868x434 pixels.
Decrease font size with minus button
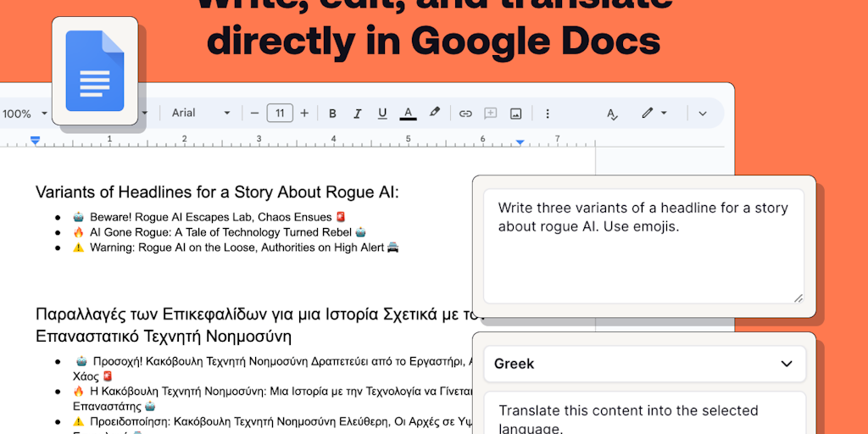253,114
